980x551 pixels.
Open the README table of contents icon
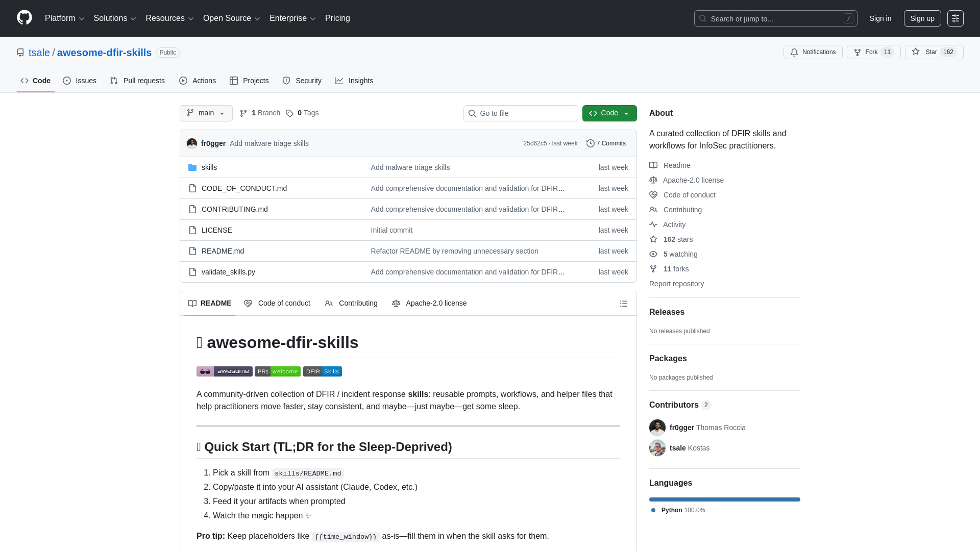click(x=624, y=303)
